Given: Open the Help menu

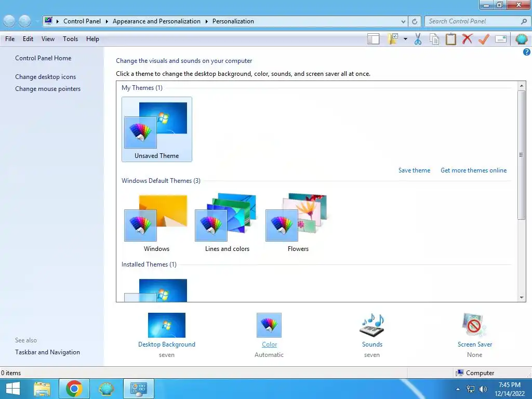Looking at the screenshot, I should tap(92, 38).
